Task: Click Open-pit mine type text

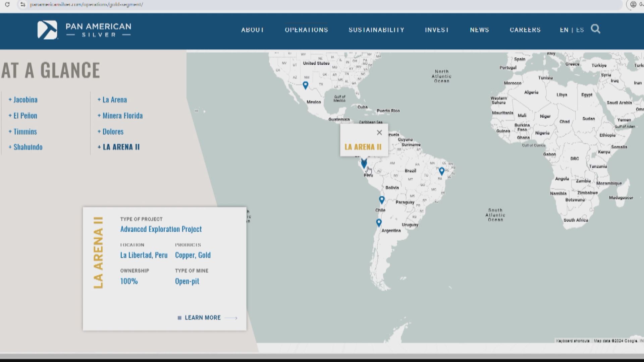Action: tap(187, 281)
